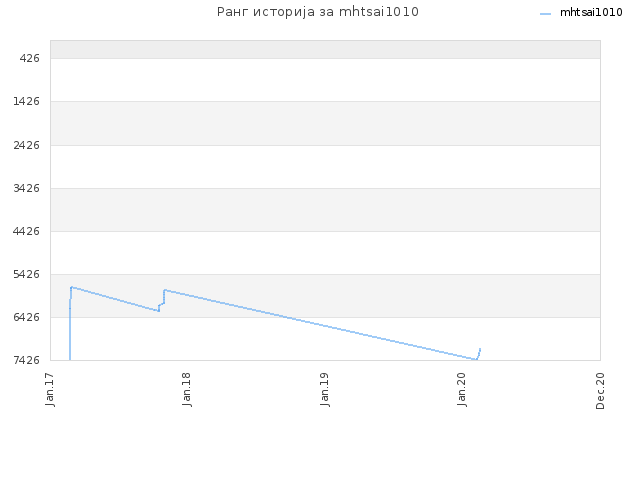Click the Jan.17 x-axis label
The height and width of the screenshot is (480, 640).
pos(50,389)
